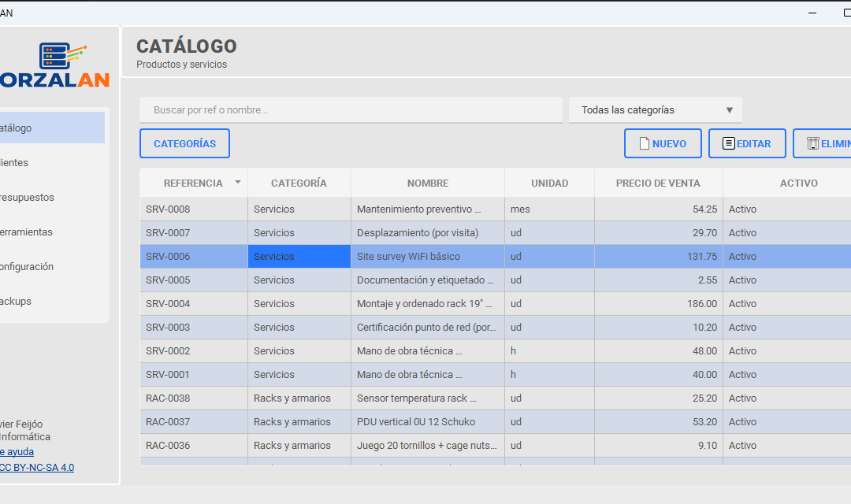This screenshot has width=851, height=504.
Task: Open the help link above the license
Action: [17, 452]
